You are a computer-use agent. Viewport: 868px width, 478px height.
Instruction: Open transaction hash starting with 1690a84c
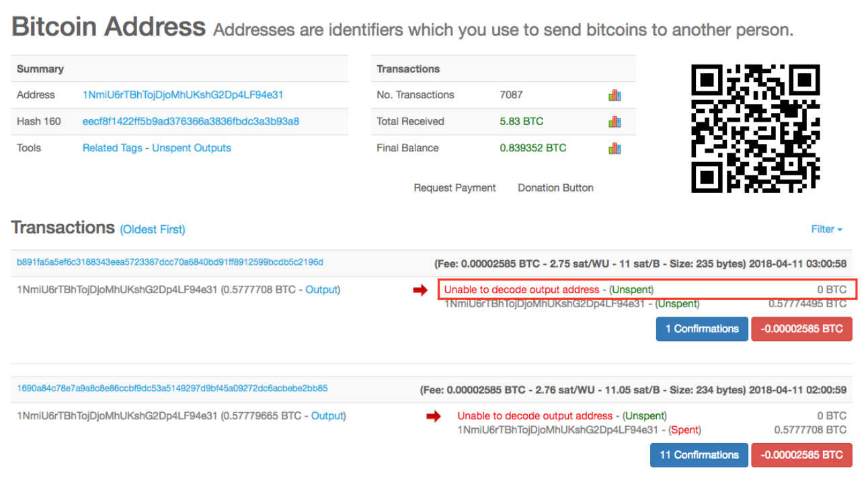tap(172, 389)
